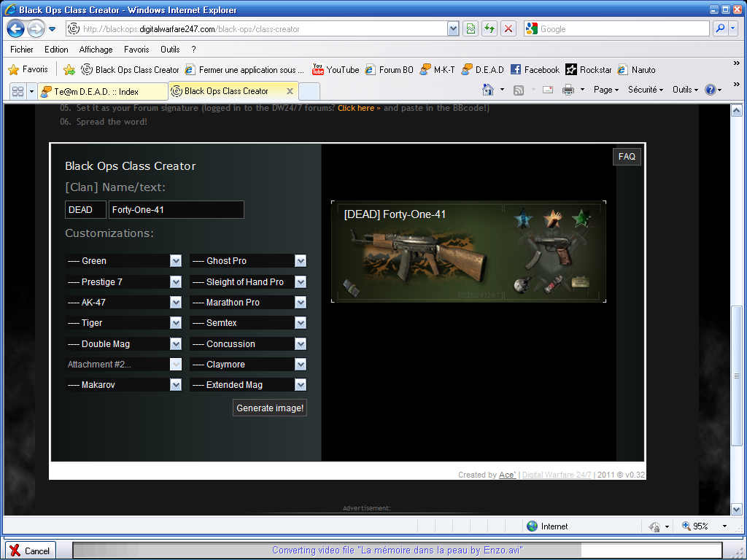Open the Outils menu in menu bar
Image resolution: width=747 pixels, height=560 pixels.
(169, 50)
